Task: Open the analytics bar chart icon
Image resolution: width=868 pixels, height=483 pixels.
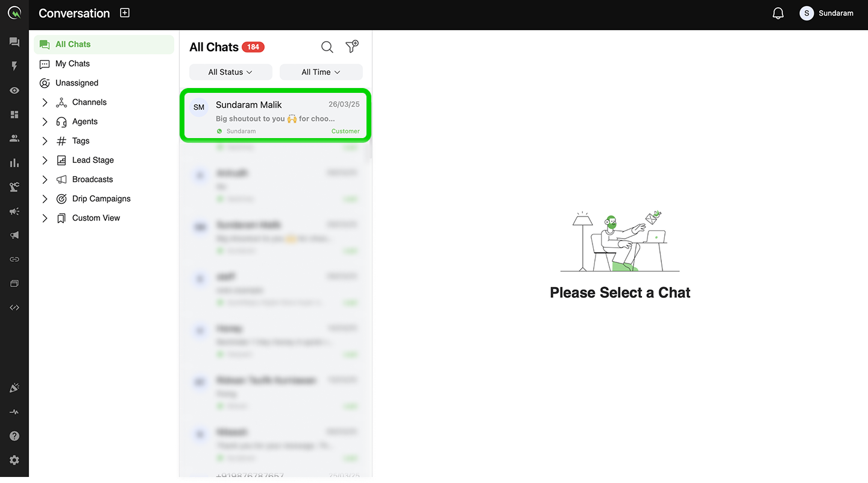Action: tap(14, 163)
